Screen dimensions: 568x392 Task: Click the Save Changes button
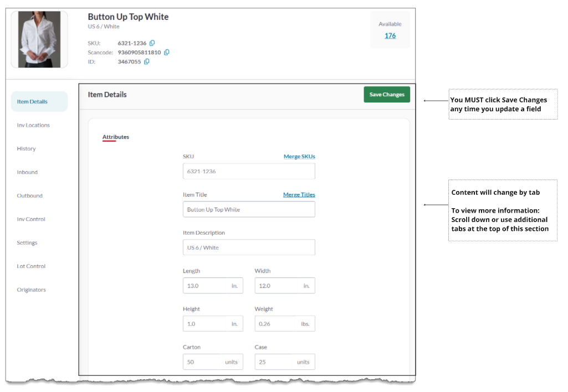tap(386, 95)
